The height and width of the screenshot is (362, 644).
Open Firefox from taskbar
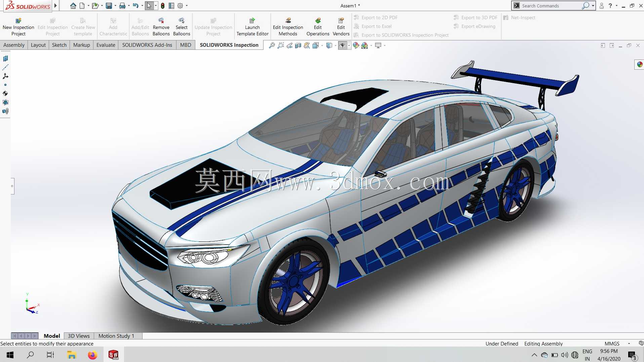(92, 355)
